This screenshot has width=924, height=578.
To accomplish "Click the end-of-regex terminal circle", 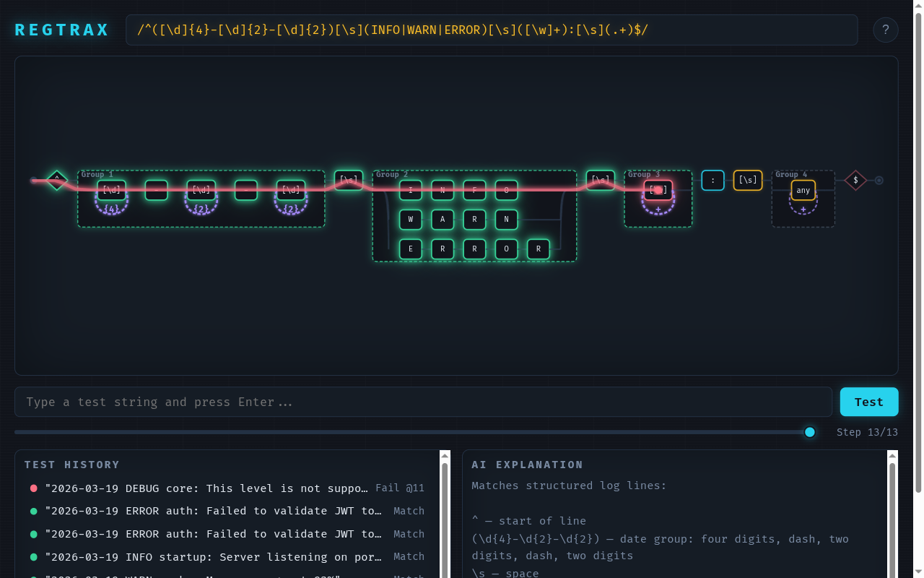I will click(879, 180).
